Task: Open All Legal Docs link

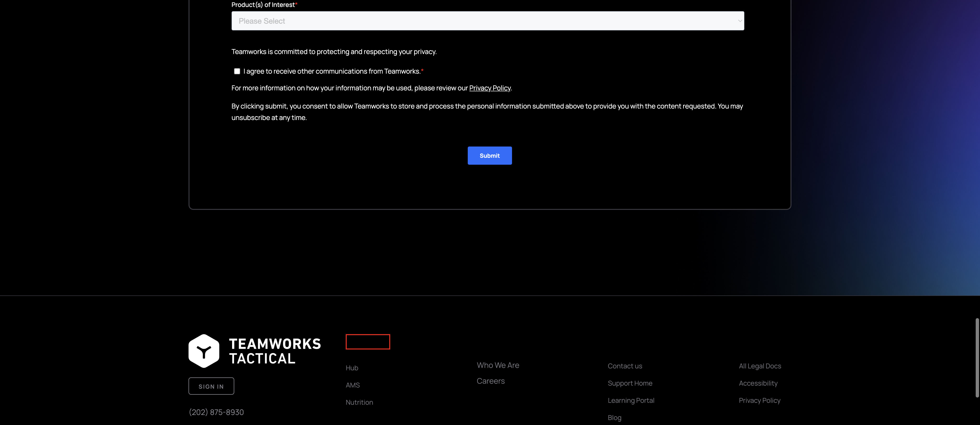Action: [x=760, y=366]
